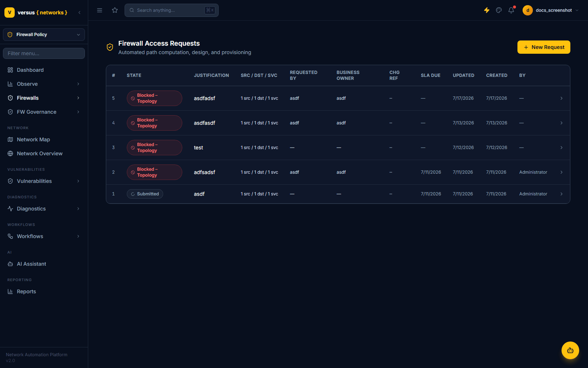Click the orange user avatar icon
The height and width of the screenshot is (368, 588).
[528, 10]
